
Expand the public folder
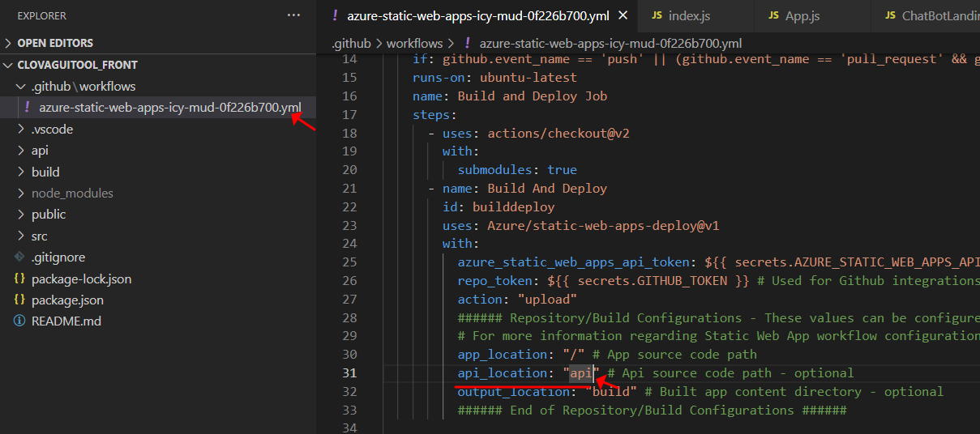tap(49, 215)
